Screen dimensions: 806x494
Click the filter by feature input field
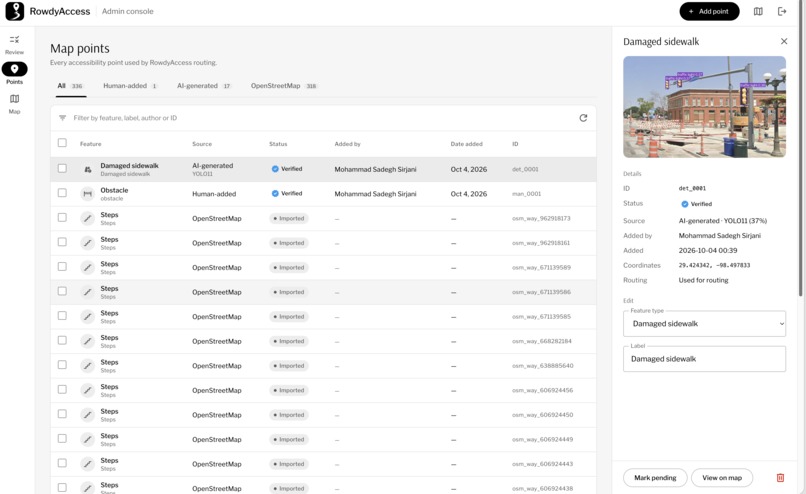pyautogui.click(x=323, y=118)
